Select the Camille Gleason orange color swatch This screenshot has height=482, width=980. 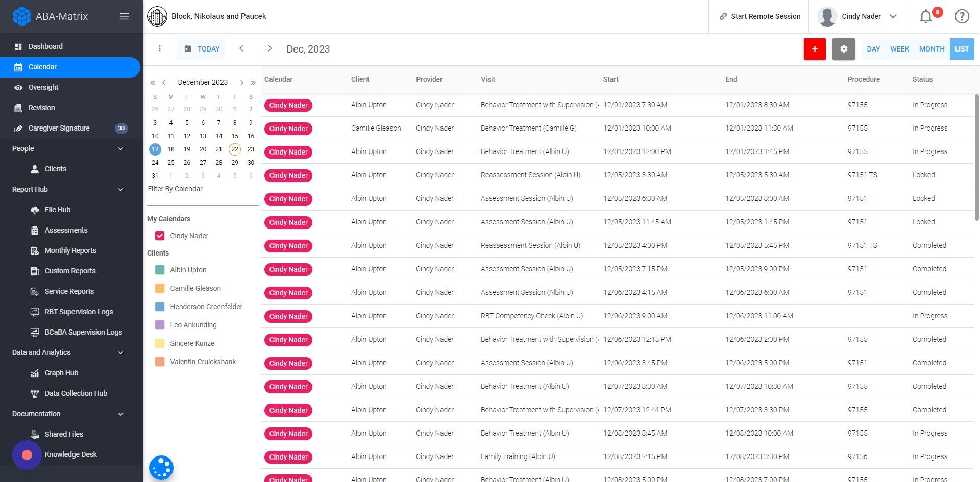tap(160, 288)
